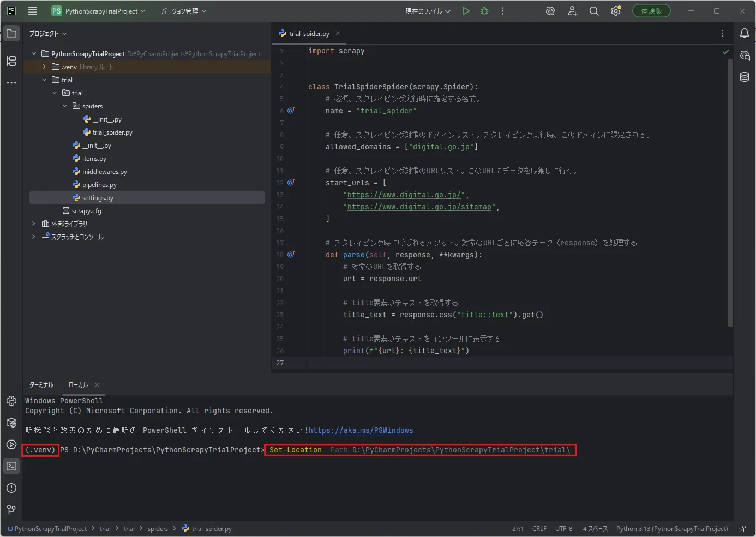Expand the .venv folder
The height and width of the screenshot is (537, 756).
pyautogui.click(x=44, y=67)
